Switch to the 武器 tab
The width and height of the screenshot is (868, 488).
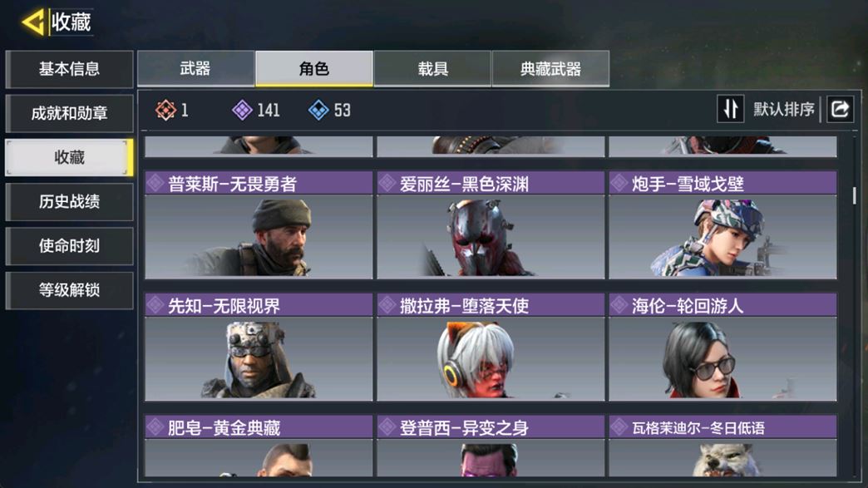(196, 69)
